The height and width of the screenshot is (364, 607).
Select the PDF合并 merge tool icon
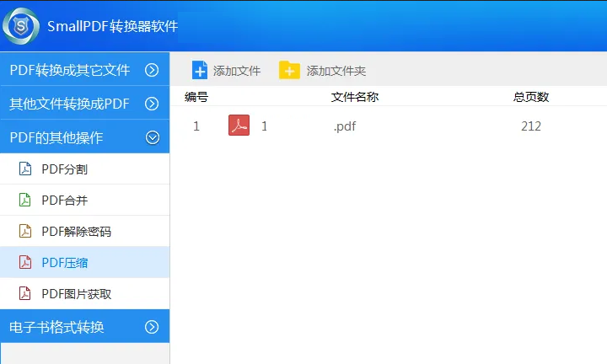pyautogui.click(x=25, y=201)
